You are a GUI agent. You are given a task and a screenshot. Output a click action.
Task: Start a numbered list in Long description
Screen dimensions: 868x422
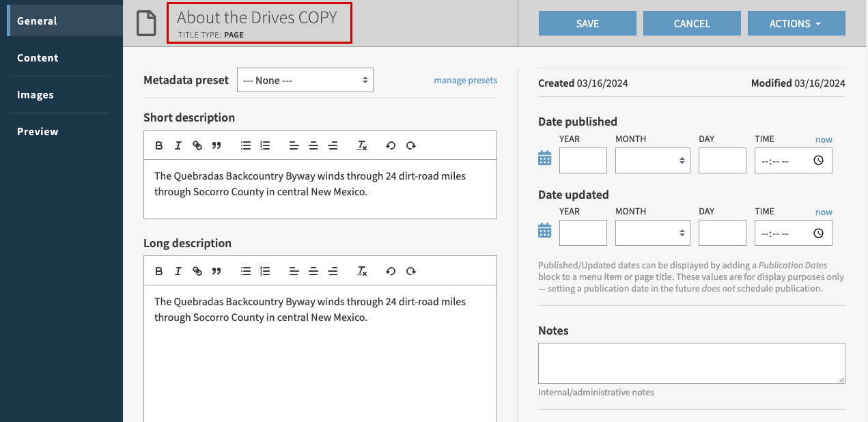(264, 270)
